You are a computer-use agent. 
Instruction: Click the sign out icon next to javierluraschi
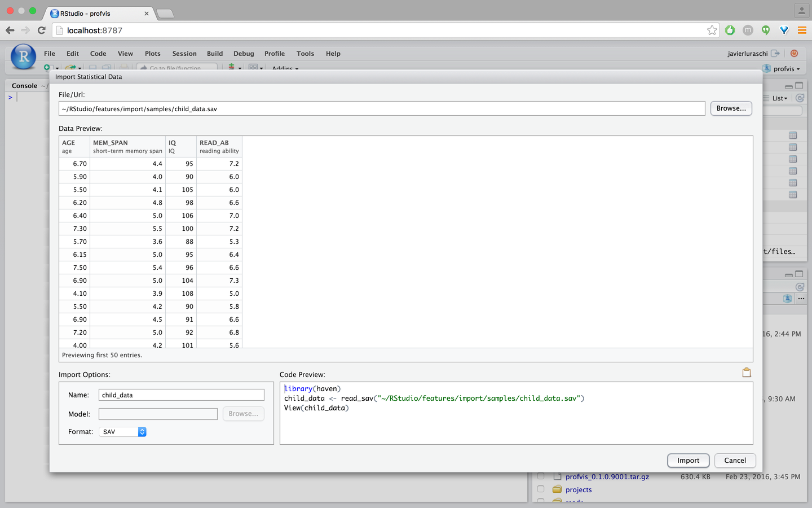click(x=775, y=54)
